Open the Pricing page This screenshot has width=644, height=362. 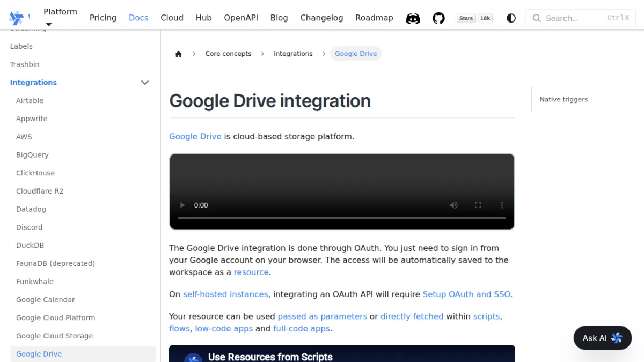pos(103,18)
